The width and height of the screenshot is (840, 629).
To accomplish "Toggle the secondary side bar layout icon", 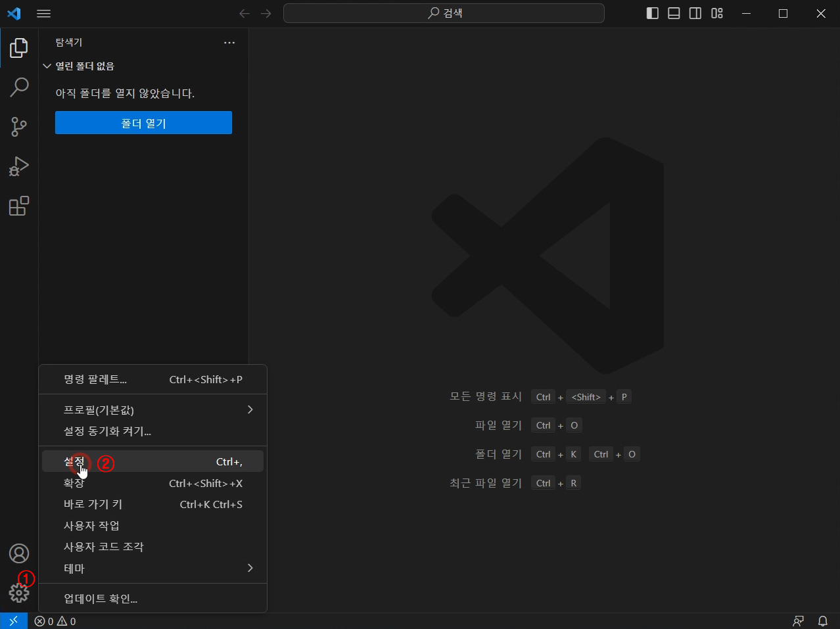I will tap(695, 13).
